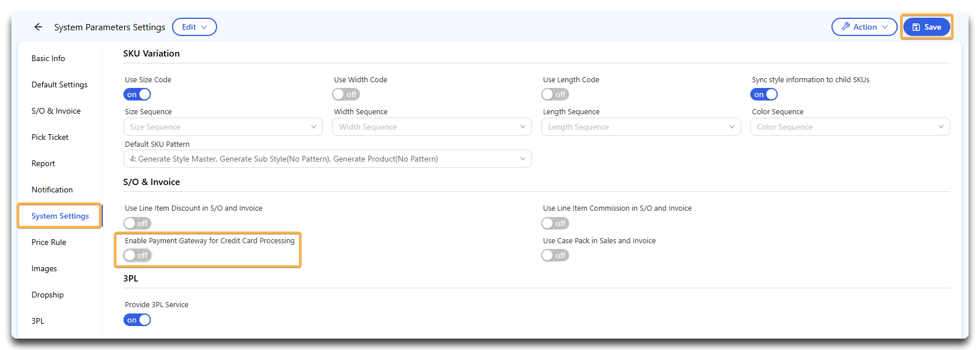Expand the Edit dropdown button
This screenshot has width=980, height=350.
click(x=194, y=27)
